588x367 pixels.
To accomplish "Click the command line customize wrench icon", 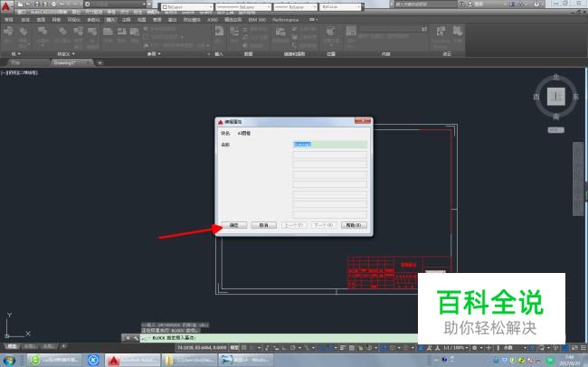I will point(136,338).
